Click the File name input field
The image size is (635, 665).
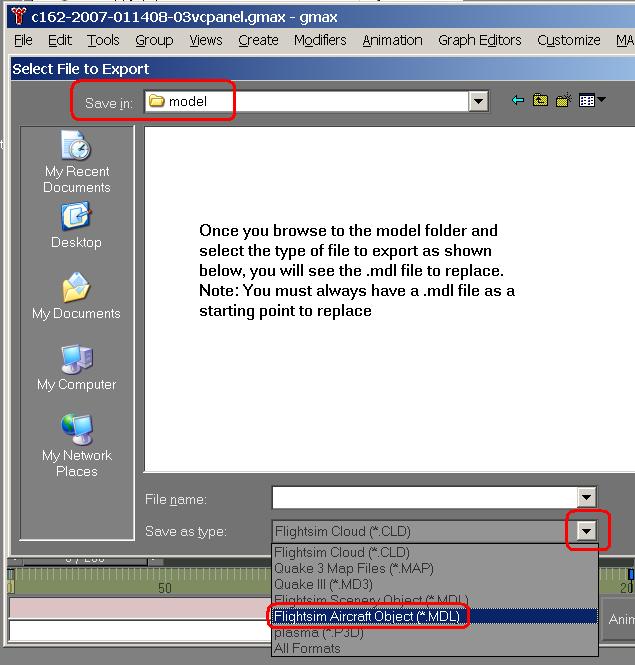425,497
